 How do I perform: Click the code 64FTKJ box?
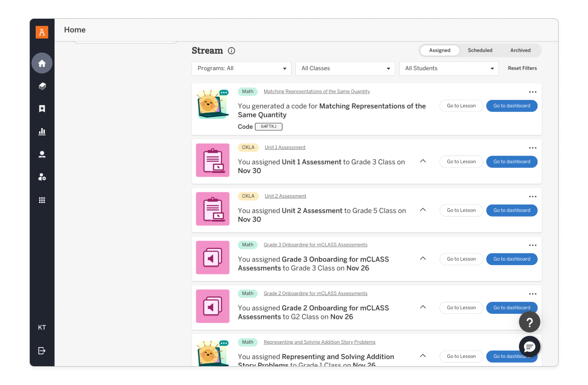[269, 127]
